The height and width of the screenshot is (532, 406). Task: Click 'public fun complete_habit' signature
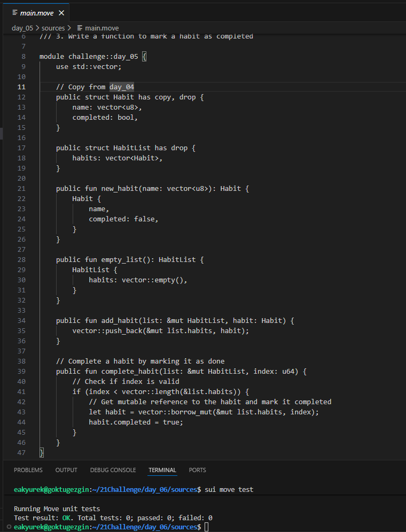coord(181,371)
